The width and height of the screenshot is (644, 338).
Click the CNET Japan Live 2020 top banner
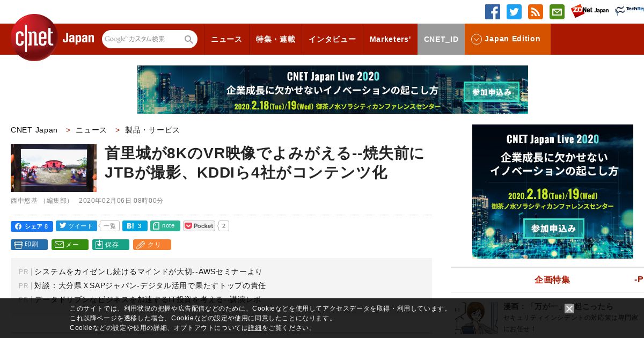tap(333, 90)
